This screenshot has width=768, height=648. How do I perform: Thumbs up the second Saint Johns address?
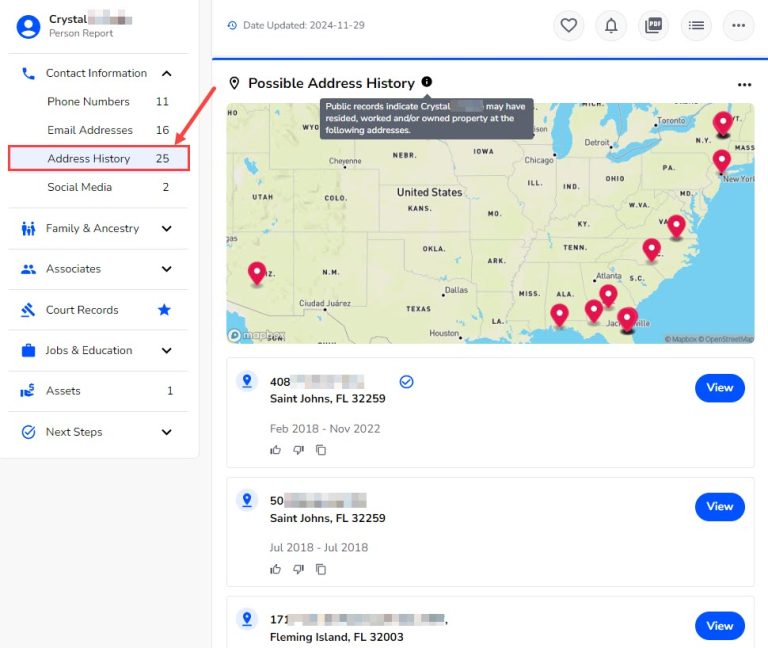(276, 569)
